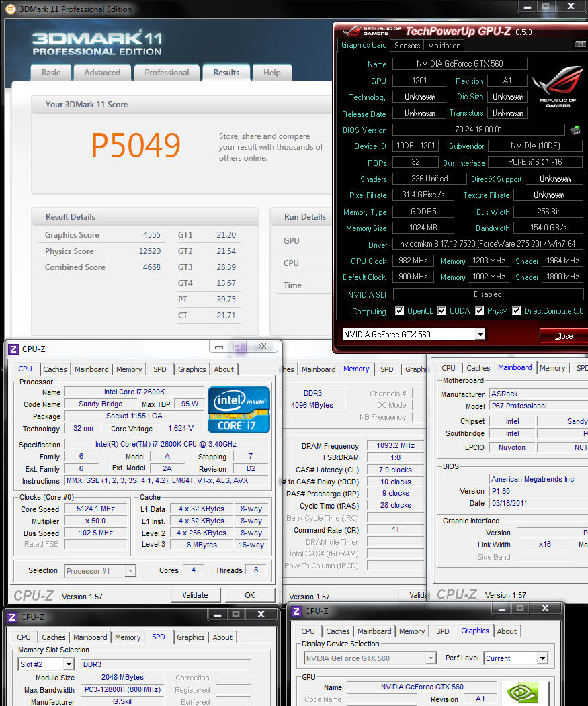Click the CPU-Z Z icon of the CPU window
Image resolution: width=588 pixels, height=706 pixels.
13,349
